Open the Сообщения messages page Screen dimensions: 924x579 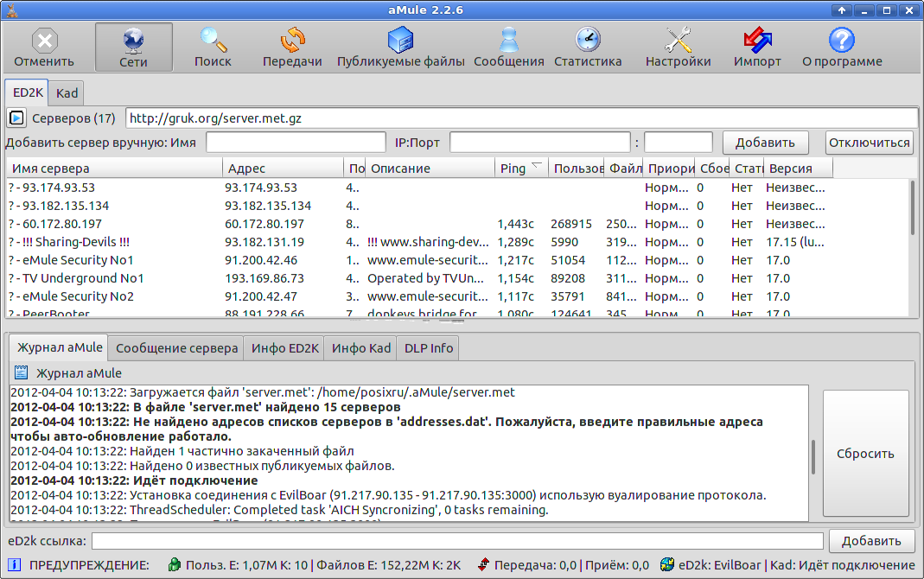point(509,48)
